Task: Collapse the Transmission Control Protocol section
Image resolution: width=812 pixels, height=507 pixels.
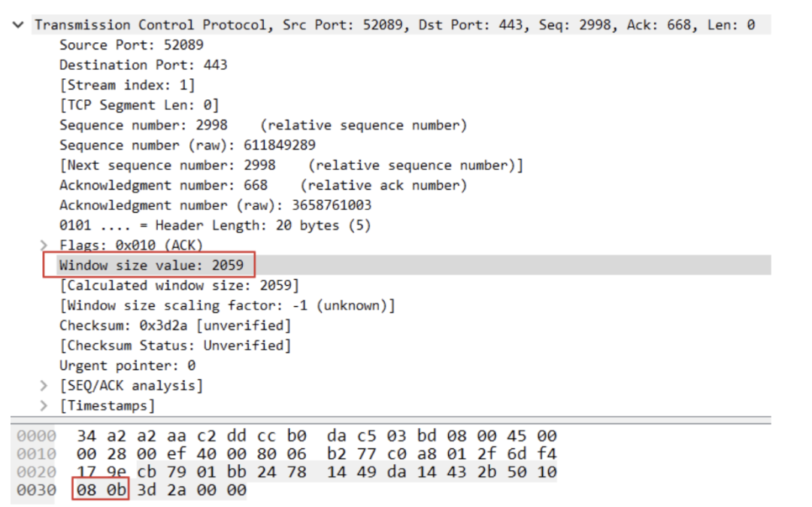Action: [18, 25]
